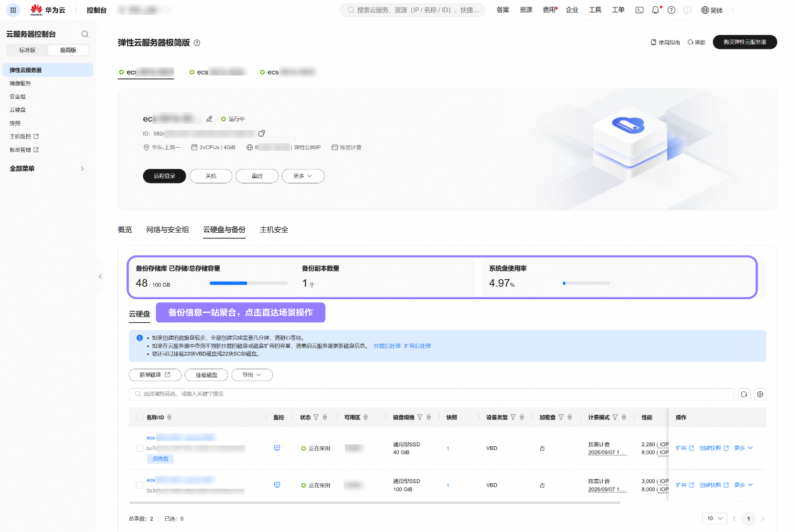795x532 pixels.
Task: Expand the 更多 dropdown next to 重启
Action: (303, 176)
